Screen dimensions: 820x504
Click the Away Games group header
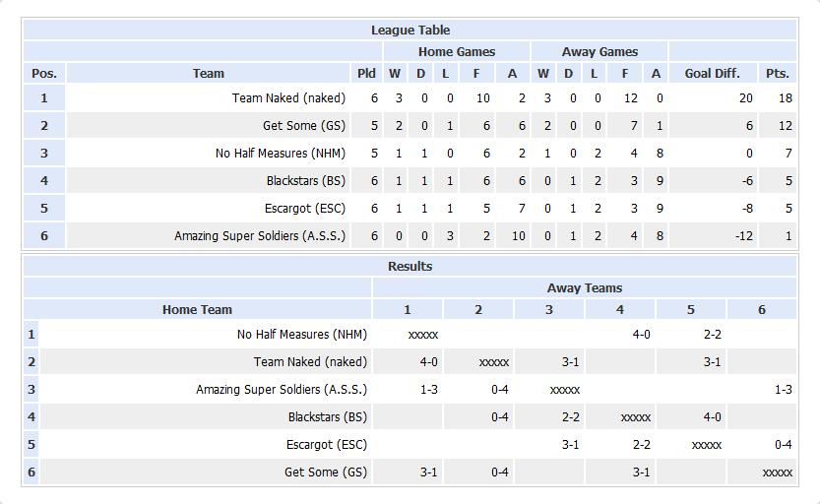tap(599, 52)
